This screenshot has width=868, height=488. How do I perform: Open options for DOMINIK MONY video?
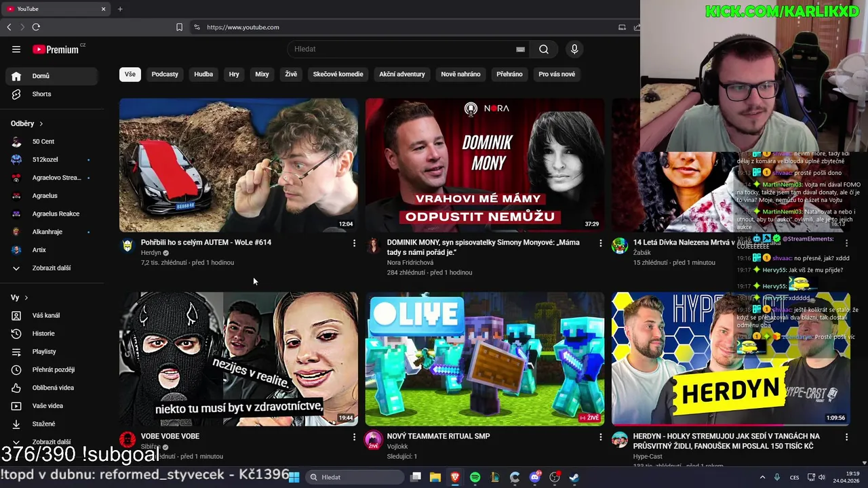[600, 243]
